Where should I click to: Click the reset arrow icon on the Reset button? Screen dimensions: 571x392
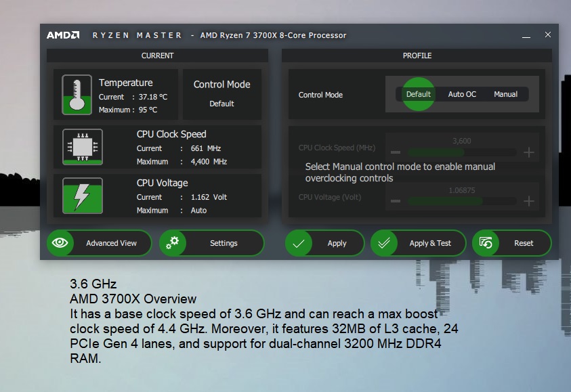[x=486, y=243]
